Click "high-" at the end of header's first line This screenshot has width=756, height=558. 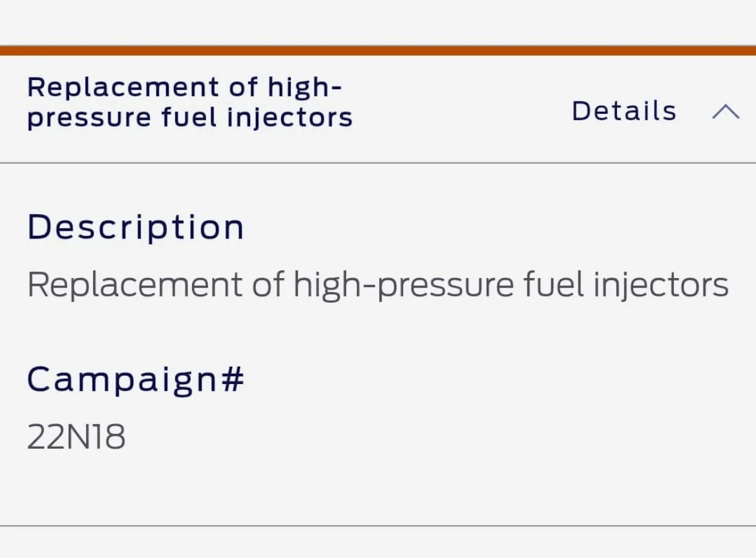coord(304,87)
